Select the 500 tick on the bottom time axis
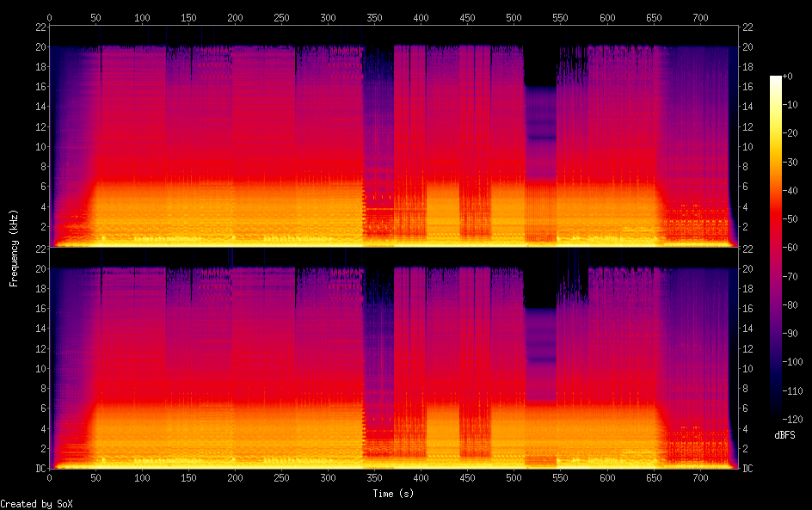Image resolution: width=812 pixels, height=510 pixels. (x=514, y=477)
